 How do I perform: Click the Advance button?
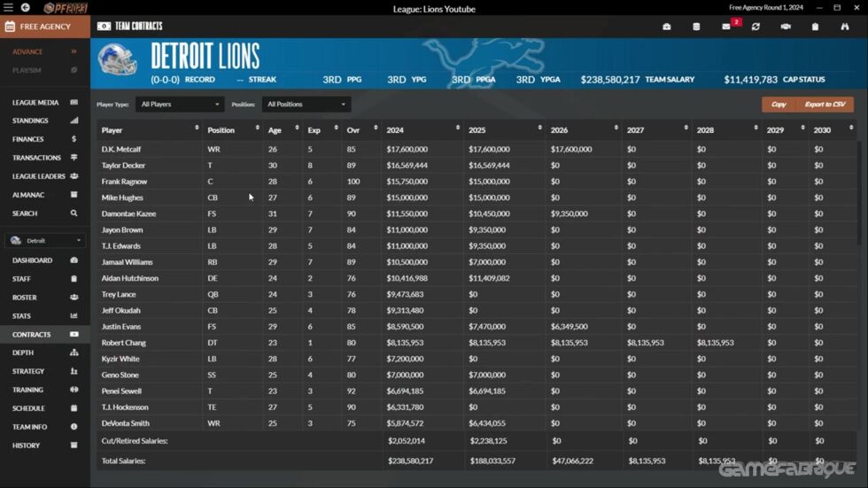point(45,51)
